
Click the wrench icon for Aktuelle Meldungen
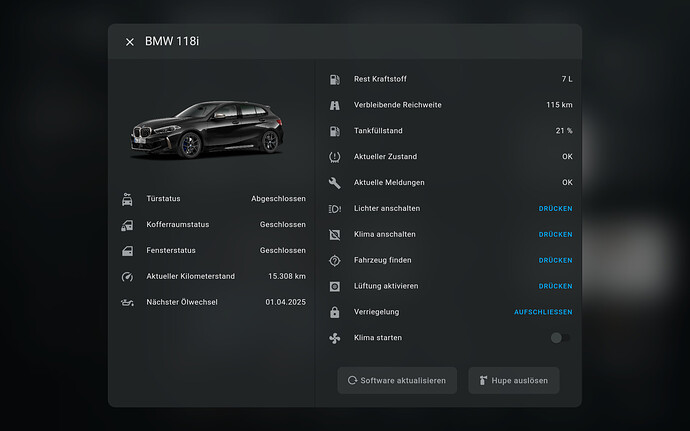tap(334, 183)
